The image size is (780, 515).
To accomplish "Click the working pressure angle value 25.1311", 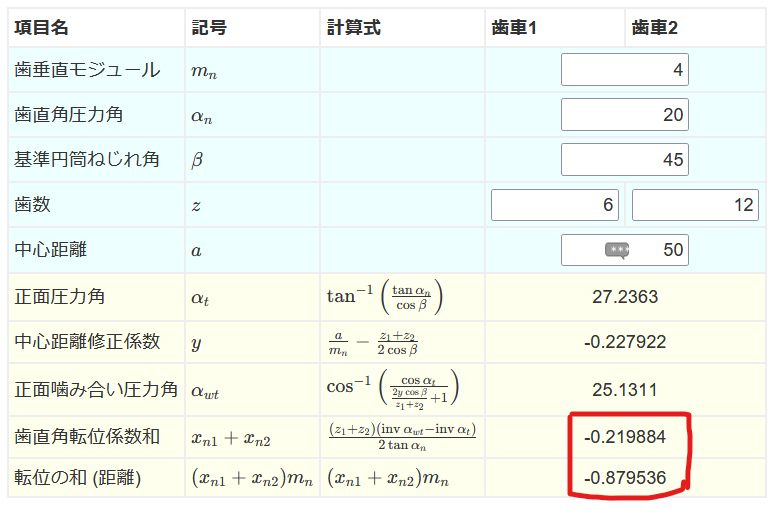I will pos(625,389).
